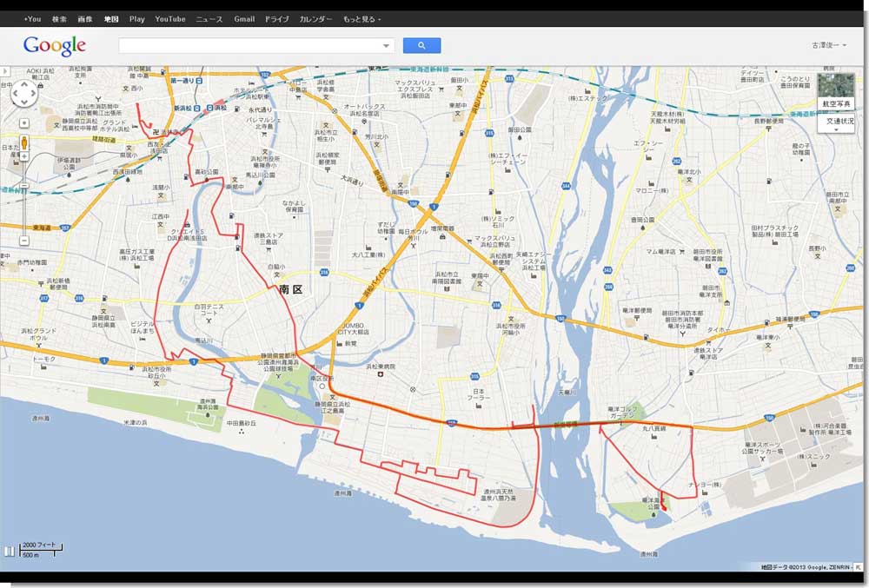Click the map data copyright text
This screenshot has height=588, width=869.
pyautogui.click(x=805, y=567)
